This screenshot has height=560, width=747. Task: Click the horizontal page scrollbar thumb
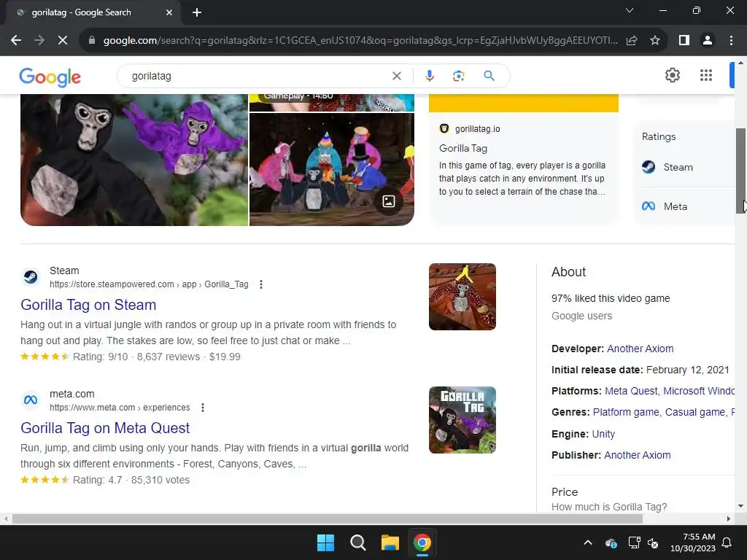pos(327,518)
